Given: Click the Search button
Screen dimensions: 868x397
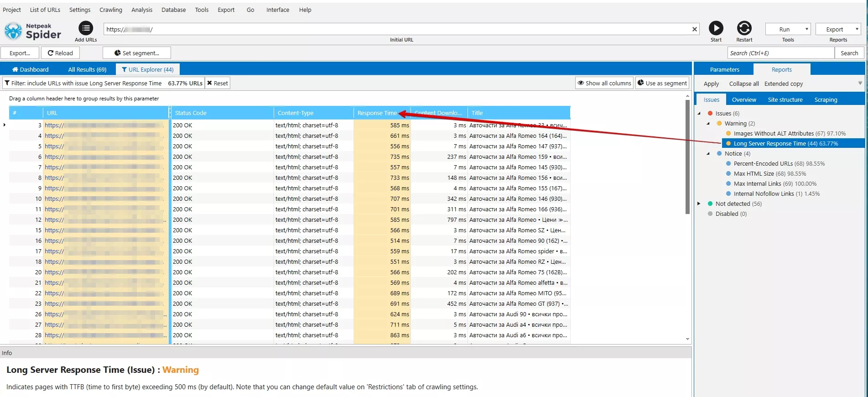Looking at the screenshot, I should click(849, 53).
